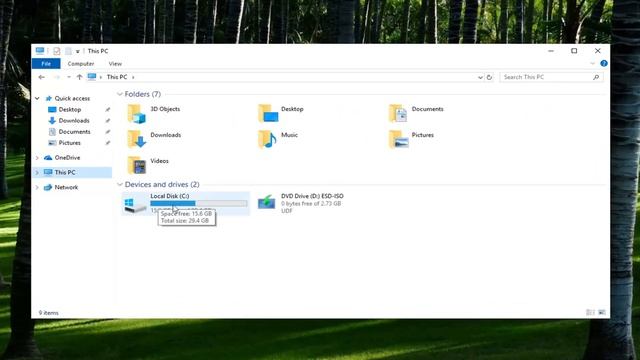Image resolution: width=640 pixels, height=360 pixels.
Task: Click the '9 items' status bar text
Action: [49, 313]
